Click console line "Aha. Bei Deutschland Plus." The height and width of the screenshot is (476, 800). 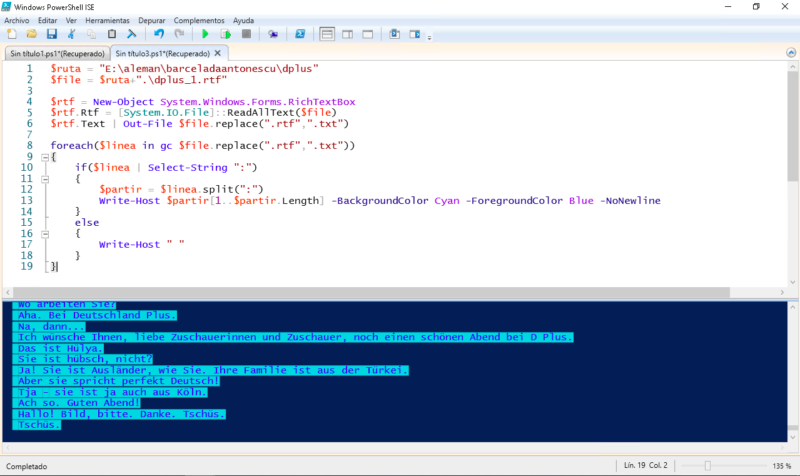click(x=97, y=315)
